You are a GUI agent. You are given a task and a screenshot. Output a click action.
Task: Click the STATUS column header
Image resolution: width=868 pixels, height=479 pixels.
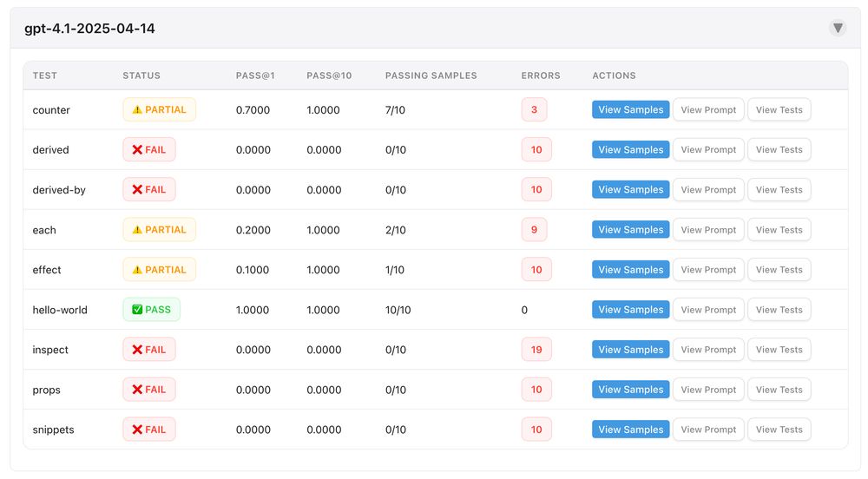[x=141, y=75]
